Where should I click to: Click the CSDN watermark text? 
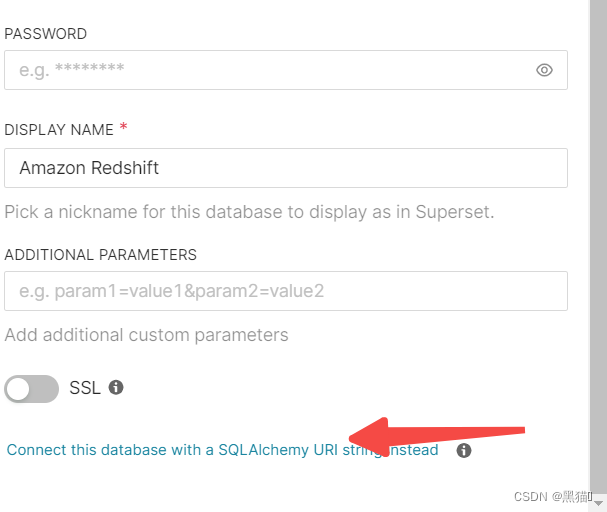pos(552,497)
